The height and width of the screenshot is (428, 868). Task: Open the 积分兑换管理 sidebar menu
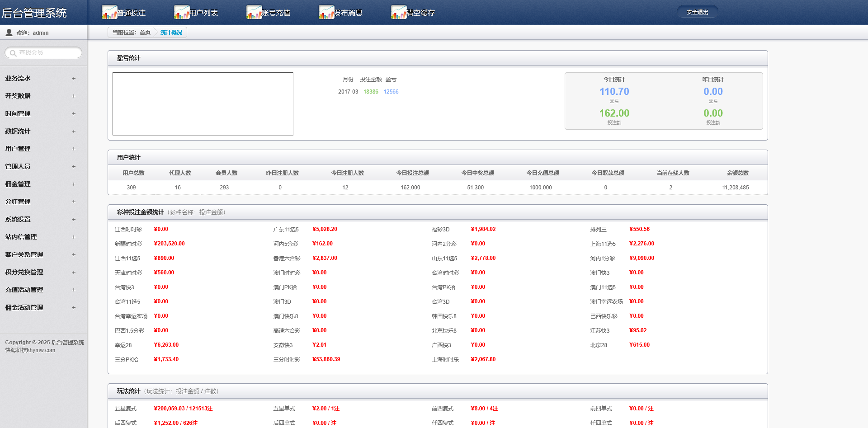coord(24,273)
